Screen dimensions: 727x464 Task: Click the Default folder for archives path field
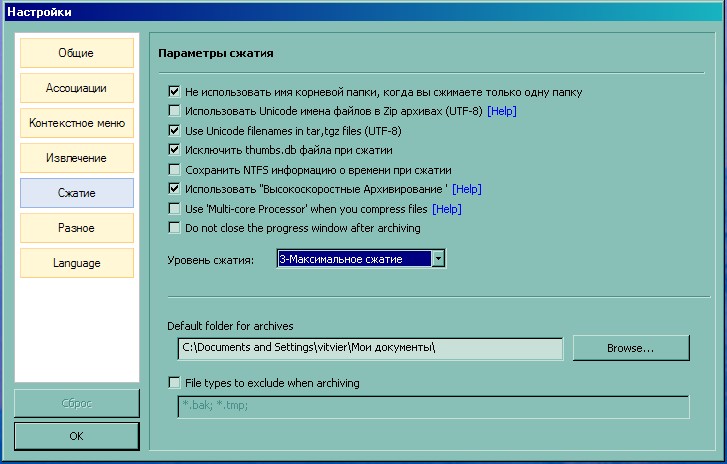point(370,348)
